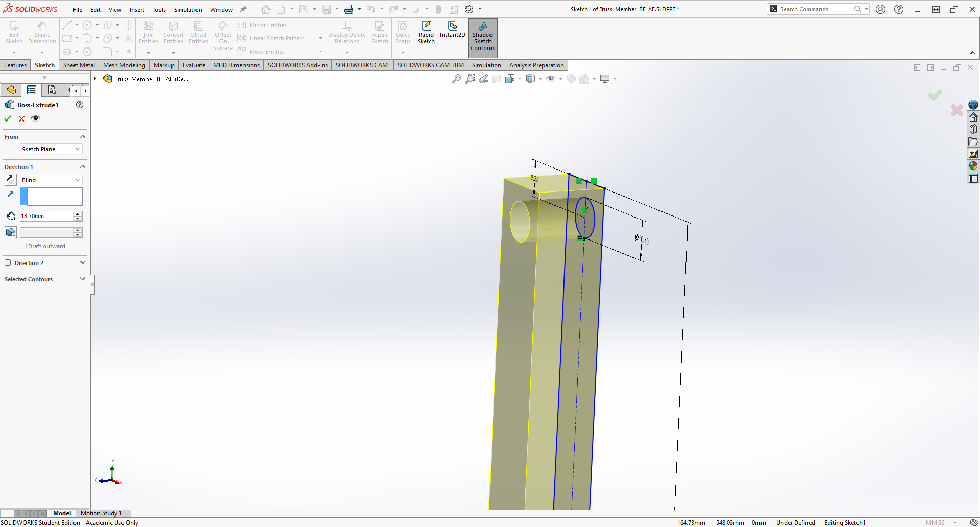Click the Mirror Entities tool

(261, 25)
